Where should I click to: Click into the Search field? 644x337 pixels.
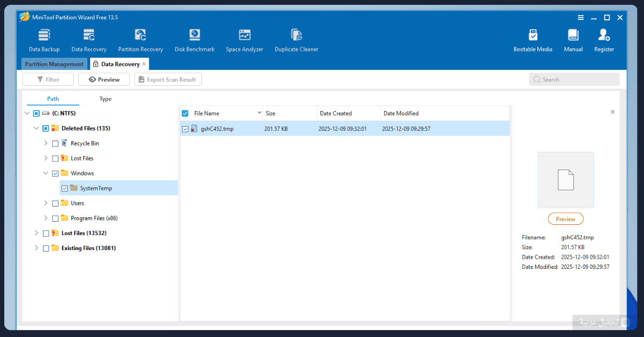tap(574, 79)
